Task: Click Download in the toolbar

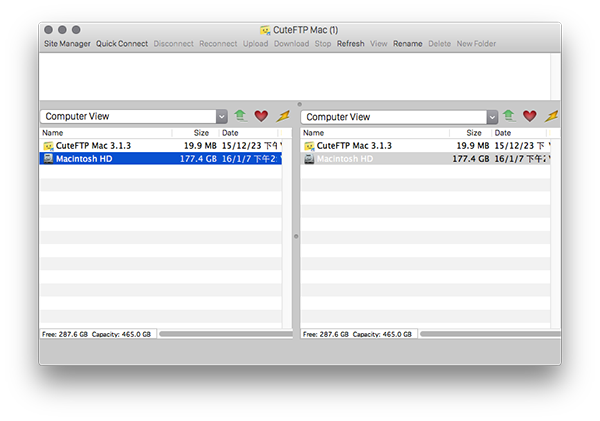Action: (291, 44)
